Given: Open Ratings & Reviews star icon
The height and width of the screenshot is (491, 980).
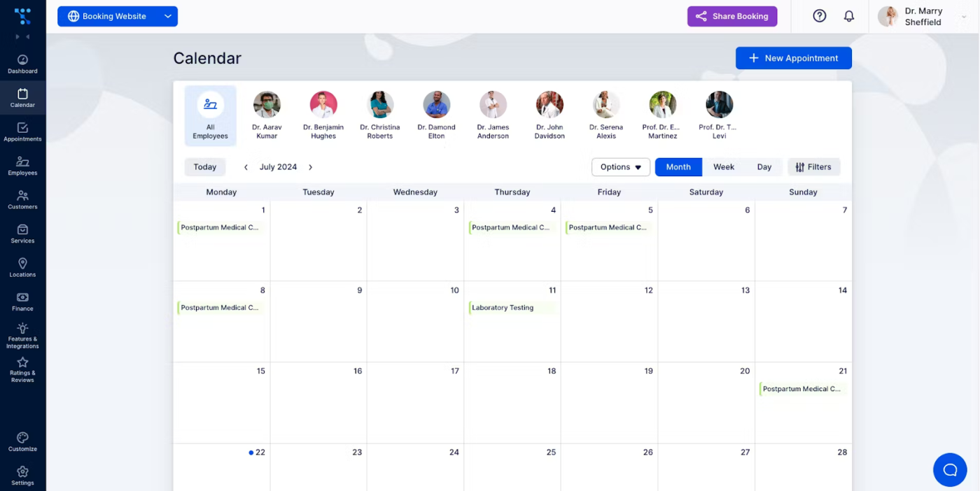Looking at the screenshot, I should pos(22,362).
